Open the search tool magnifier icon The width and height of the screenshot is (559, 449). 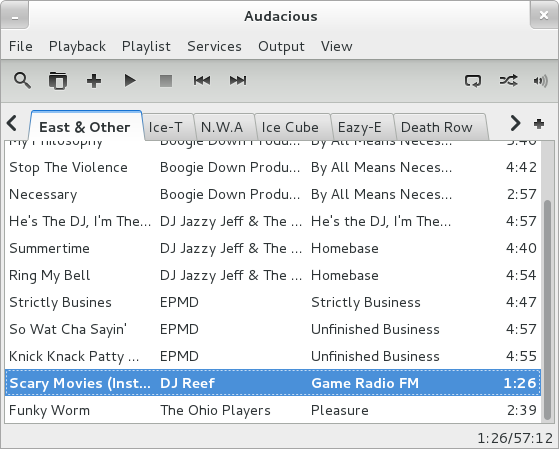(x=22, y=81)
